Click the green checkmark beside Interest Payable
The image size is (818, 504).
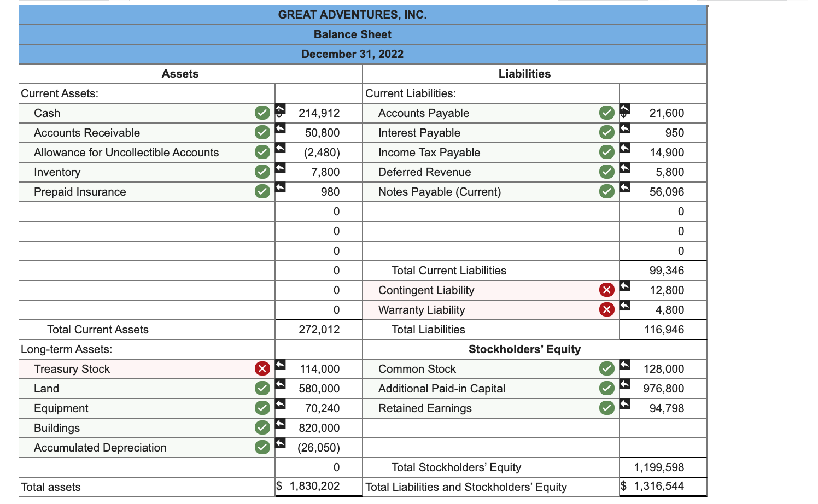click(x=607, y=132)
